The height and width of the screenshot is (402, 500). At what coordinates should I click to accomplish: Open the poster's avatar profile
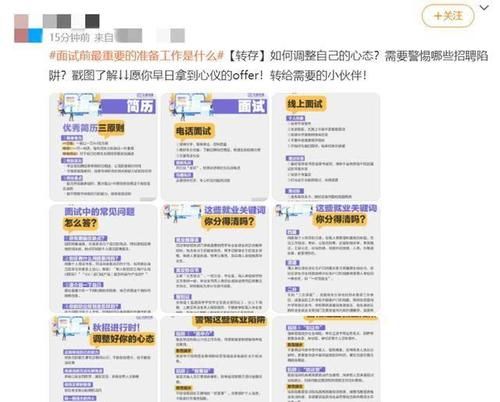[x=28, y=28]
